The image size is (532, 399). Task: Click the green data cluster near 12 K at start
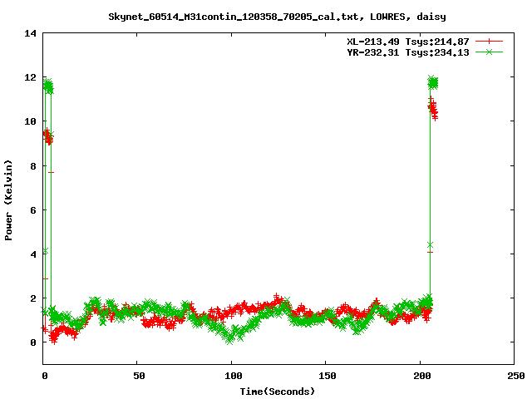pos(48,86)
